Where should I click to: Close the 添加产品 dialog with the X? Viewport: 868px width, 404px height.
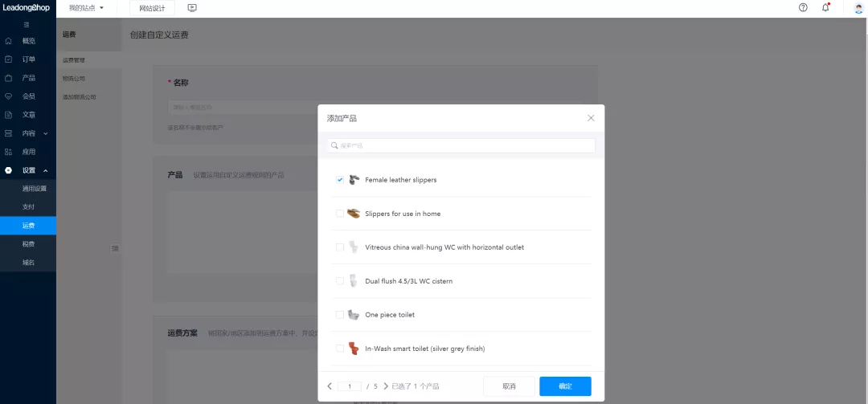click(x=591, y=118)
